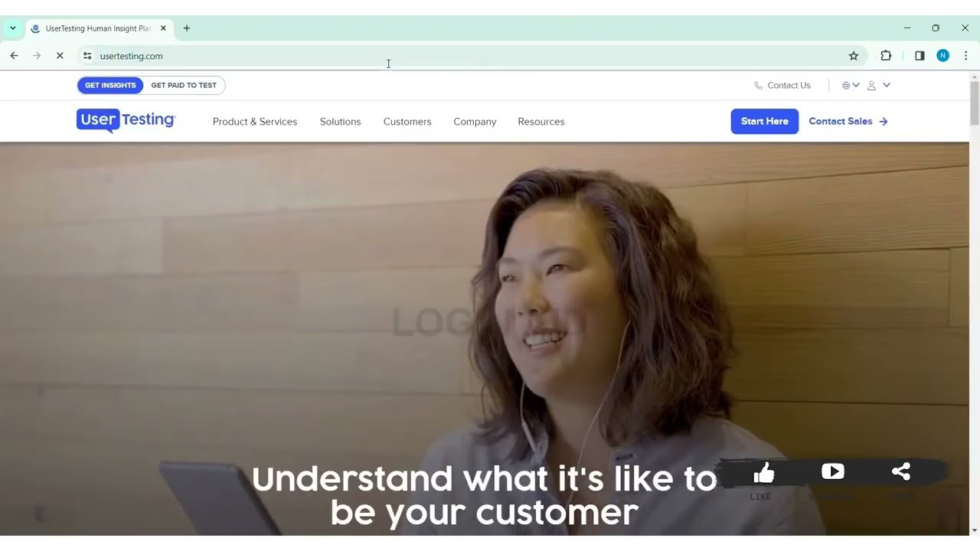Open the Company menu

point(475,122)
